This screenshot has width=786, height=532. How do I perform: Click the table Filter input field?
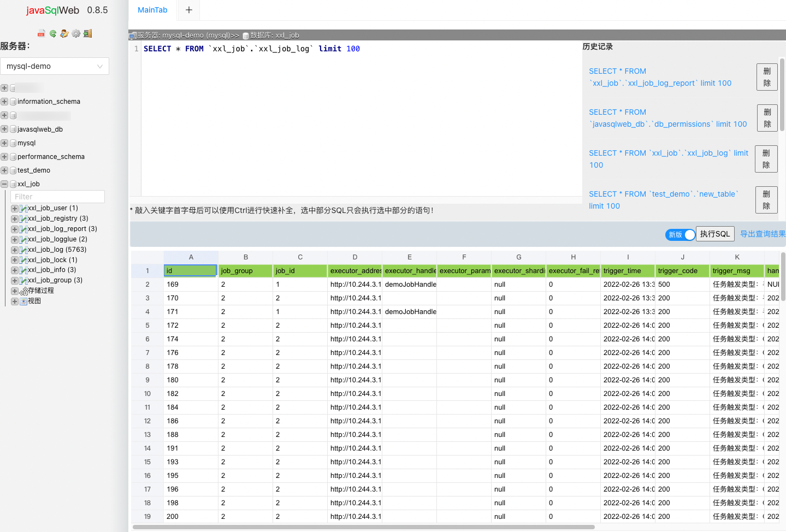(57, 197)
